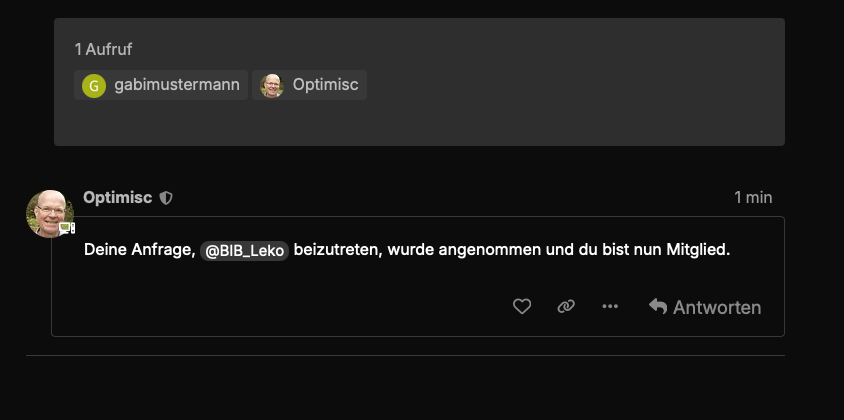Copy the post link via chain icon
The height and width of the screenshot is (420, 844).
[566, 307]
